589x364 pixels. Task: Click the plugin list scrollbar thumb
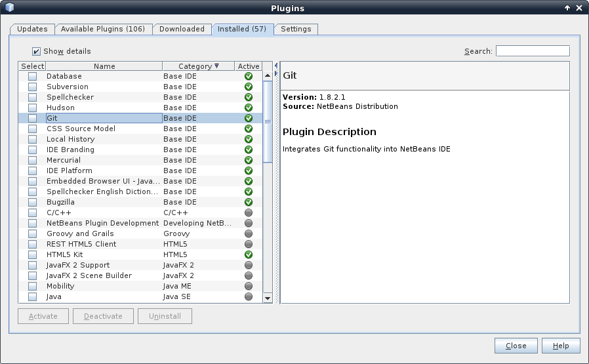[268, 122]
